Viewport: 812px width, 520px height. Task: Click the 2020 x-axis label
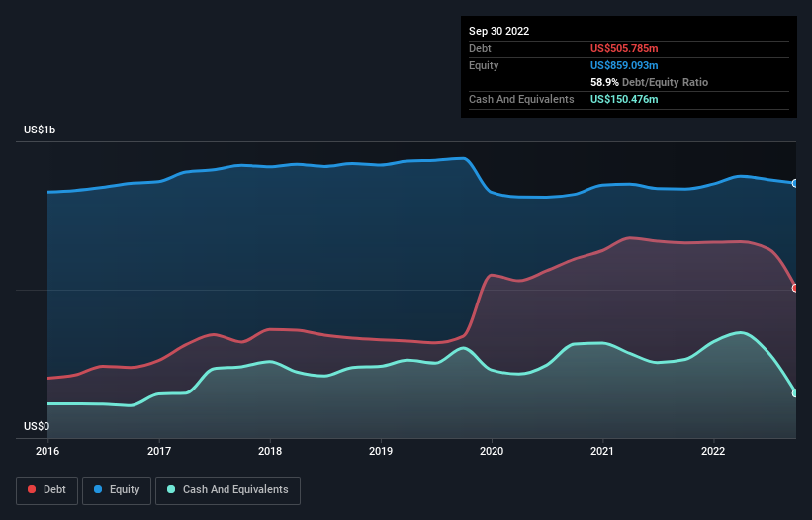(492, 451)
